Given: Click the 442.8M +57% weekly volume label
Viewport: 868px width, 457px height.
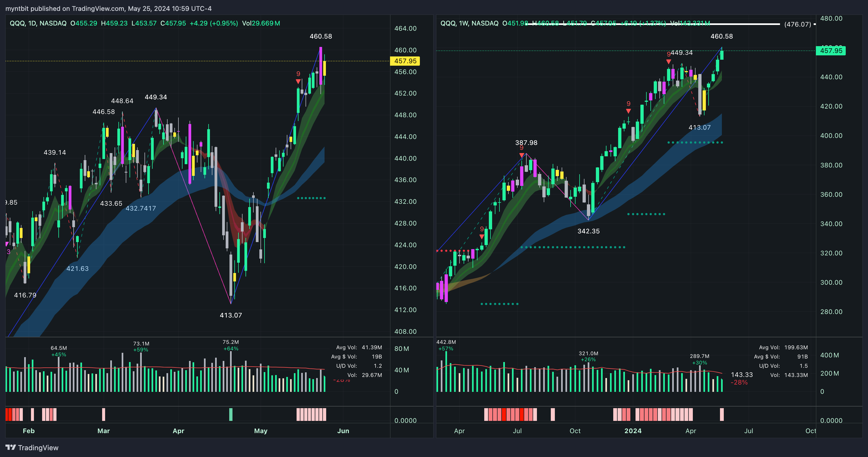Looking at the screenshot, I should pyautogui.click(x=446, y=345).
